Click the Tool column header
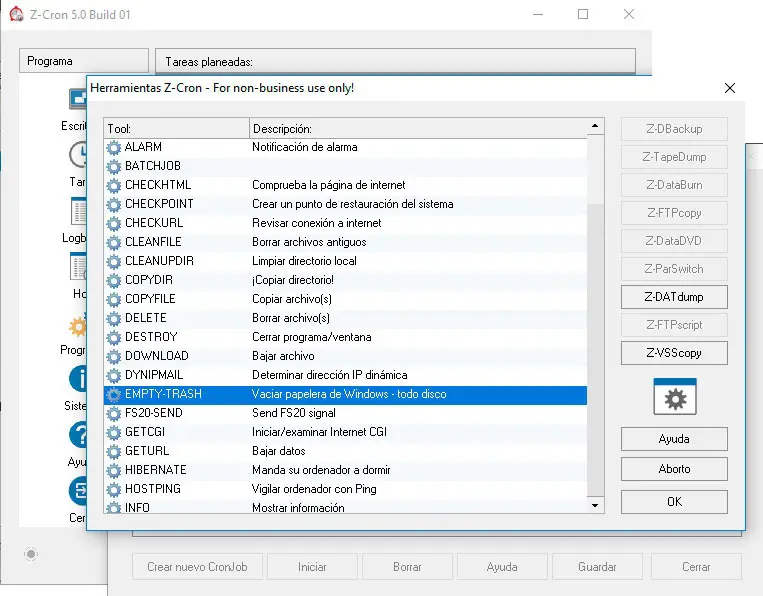This screenshot has height=596, width=763. pyautogui.click(x=176, y=129)
